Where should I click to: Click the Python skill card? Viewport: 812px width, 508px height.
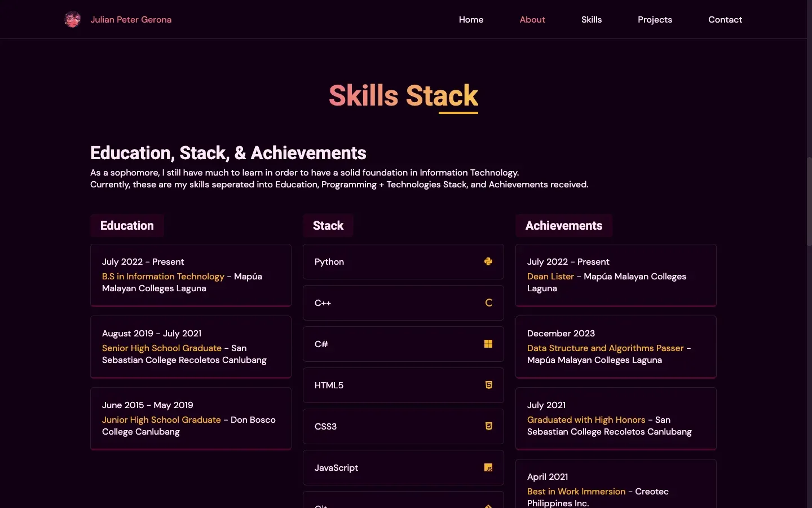[403, 261]
